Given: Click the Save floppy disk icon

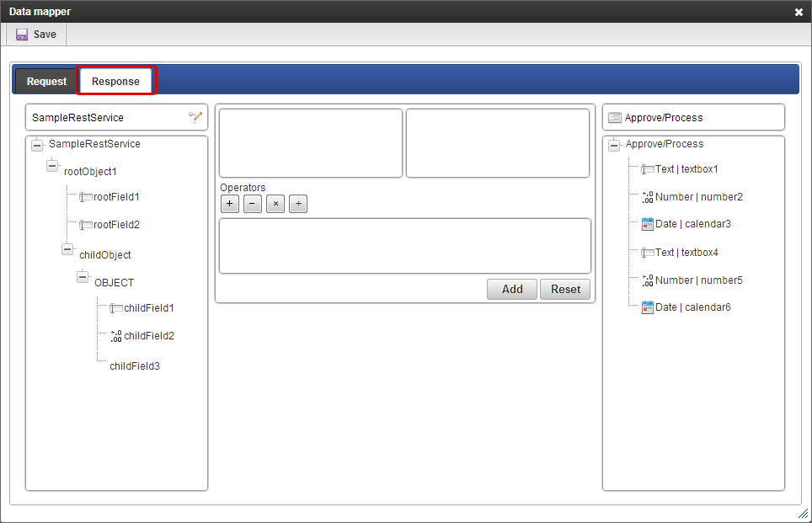Looking at the screenshot, I should pyautogui.click(x=22, y=35).
